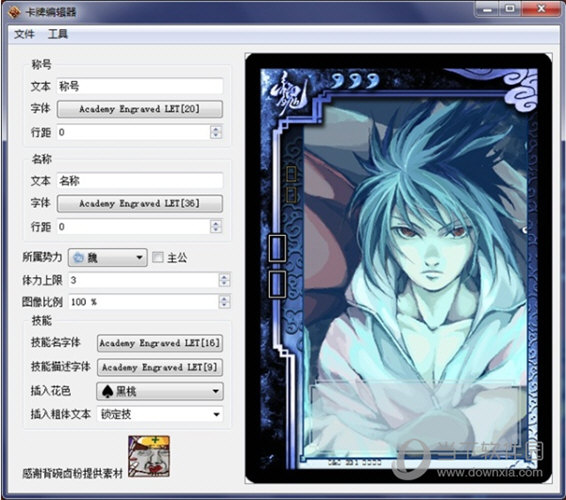
Task: Click the card editor app icon in title bar
Action: [x=15, y=13]
